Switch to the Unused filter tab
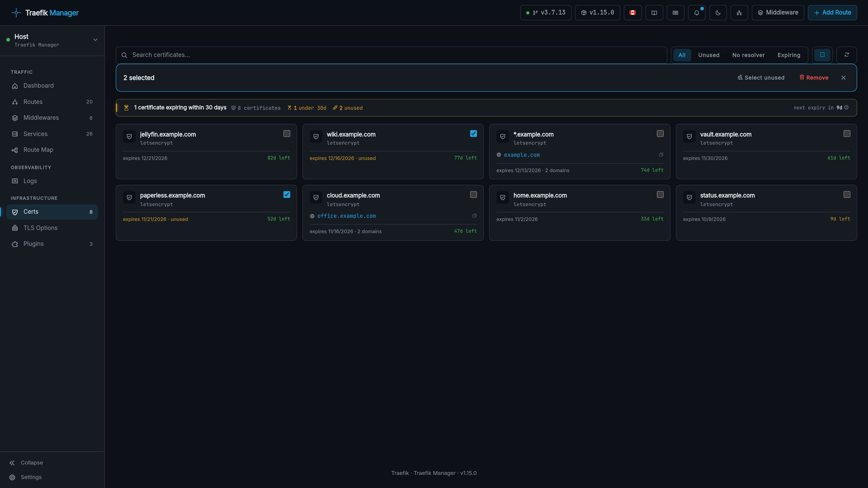 pos(708,55)
